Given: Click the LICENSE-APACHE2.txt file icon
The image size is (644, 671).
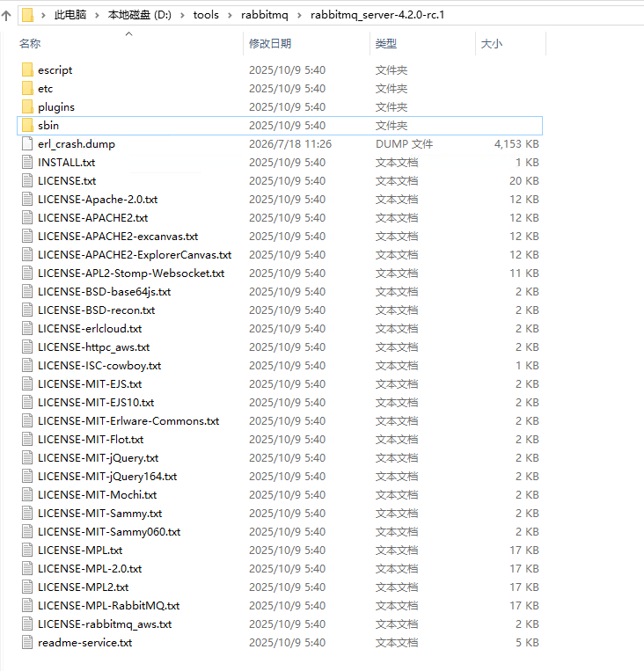Looking at the screenshot, I should [27, 217].
